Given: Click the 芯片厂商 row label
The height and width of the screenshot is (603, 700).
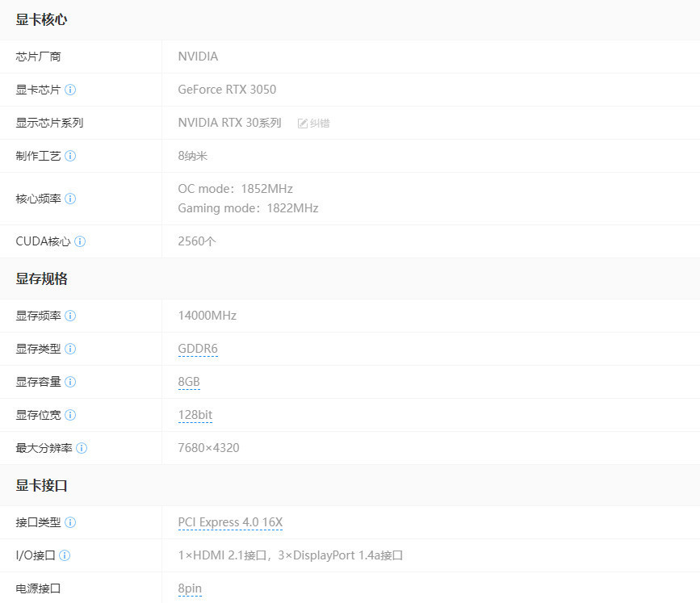Looking at the screenshot, I should 38,57.
